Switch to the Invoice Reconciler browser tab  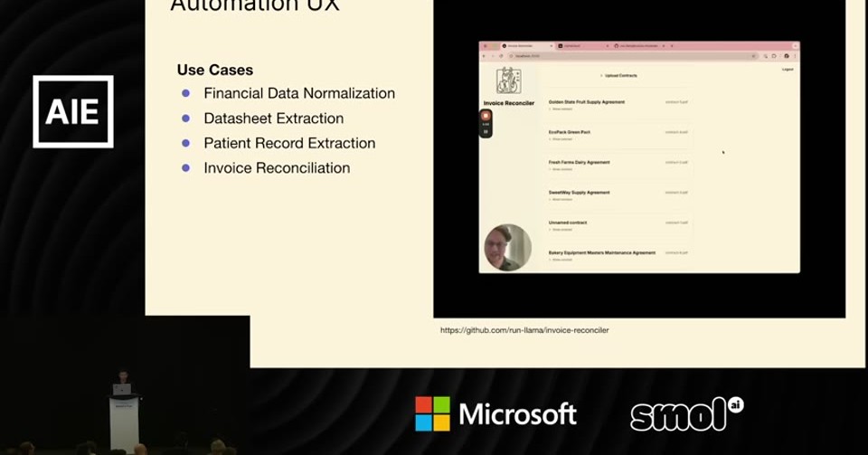(527, 46)
